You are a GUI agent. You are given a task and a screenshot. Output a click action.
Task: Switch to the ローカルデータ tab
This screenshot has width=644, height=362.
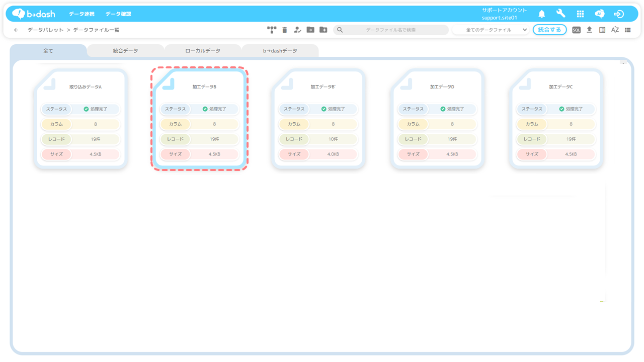pos(203,51)
